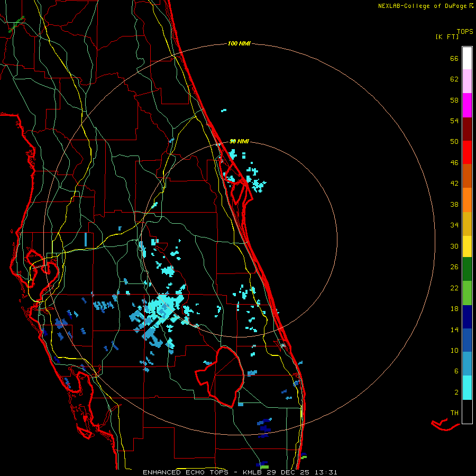The height and width of the screenshot is (476, 476).
Task: Click the '14' legend value
Action: [454, 329]
